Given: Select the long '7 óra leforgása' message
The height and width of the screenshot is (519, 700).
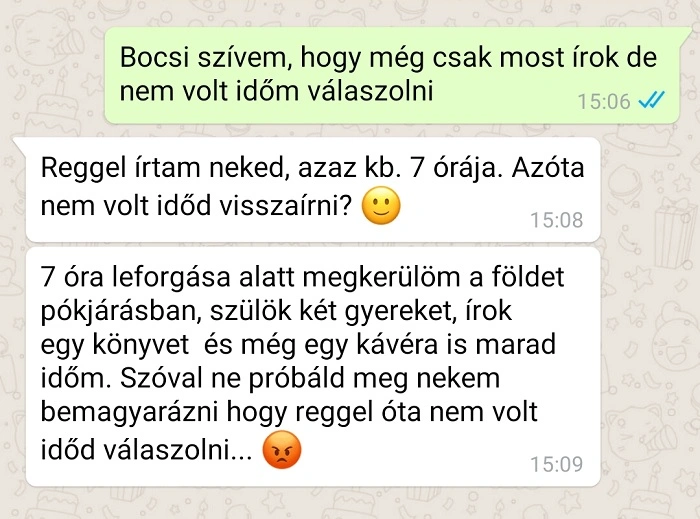Looking at the screenshot, I should tap(313, 367).
